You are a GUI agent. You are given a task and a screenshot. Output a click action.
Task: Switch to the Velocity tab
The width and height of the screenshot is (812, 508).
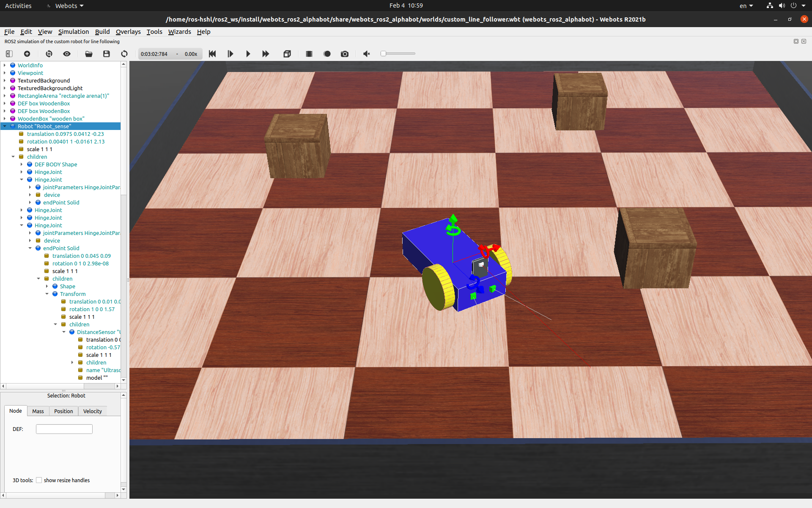click(x=92, y=411)
